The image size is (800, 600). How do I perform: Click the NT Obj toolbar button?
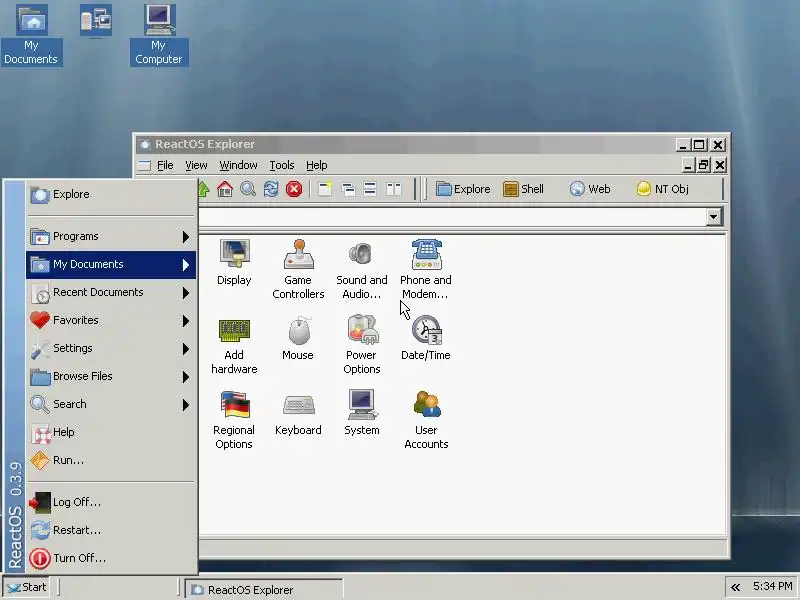coord(663,189)
